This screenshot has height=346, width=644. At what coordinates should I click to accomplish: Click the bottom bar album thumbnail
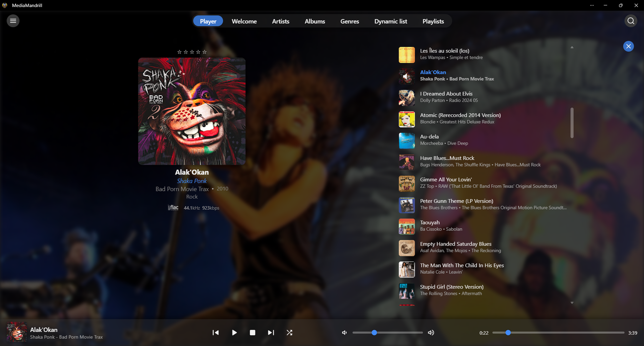click(17, 332)
